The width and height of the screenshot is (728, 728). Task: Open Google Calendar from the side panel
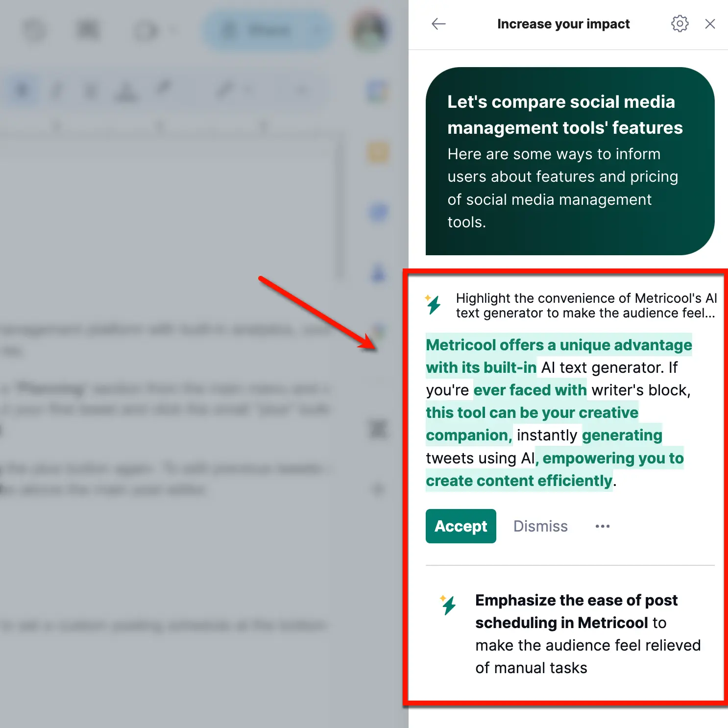click(377, 90)
